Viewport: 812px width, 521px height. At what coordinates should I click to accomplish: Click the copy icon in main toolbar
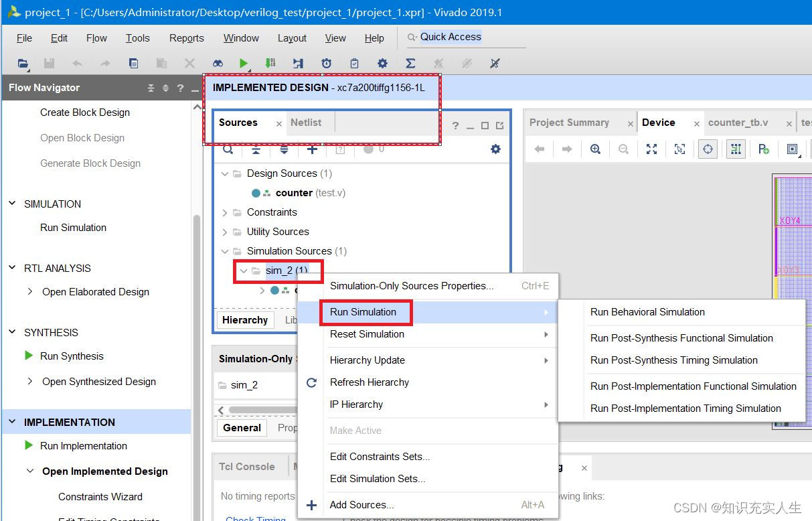coord(133,64)
